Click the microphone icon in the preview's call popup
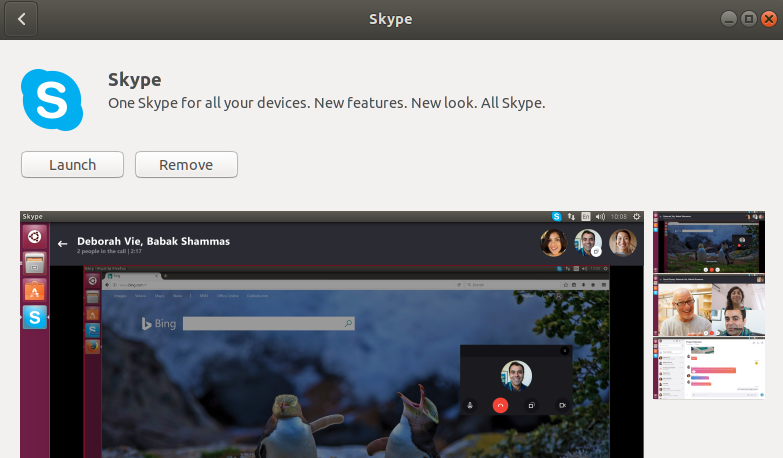The width and height of the screenshot is (783, 458). pyautogui.click(x=470, y=405)
